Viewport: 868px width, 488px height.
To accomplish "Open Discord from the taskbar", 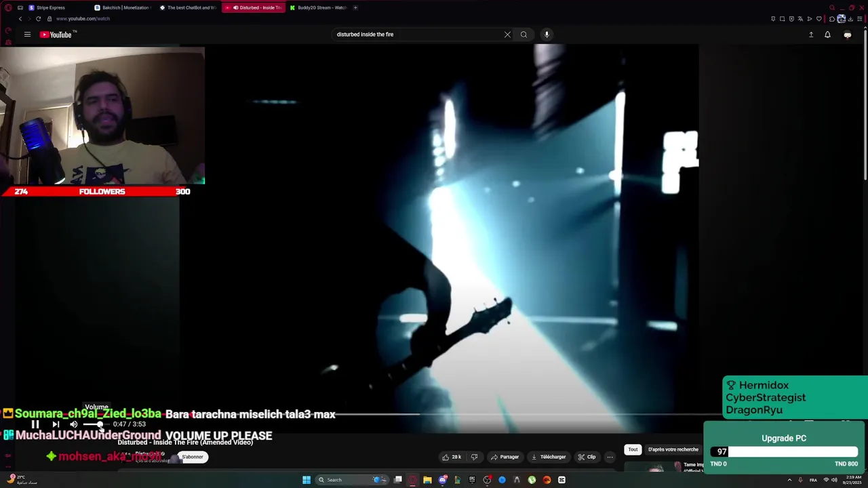I will tap(443, 480).
